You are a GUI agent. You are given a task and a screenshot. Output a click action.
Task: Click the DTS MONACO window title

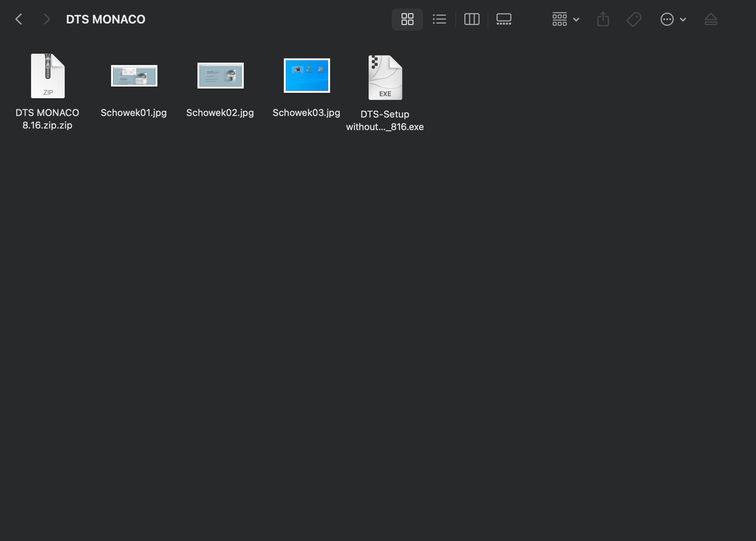(x=105, y=19)
